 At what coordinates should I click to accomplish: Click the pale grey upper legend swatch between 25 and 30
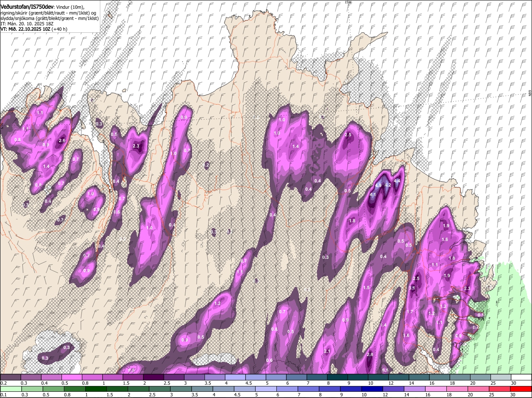tap(501, 377)
